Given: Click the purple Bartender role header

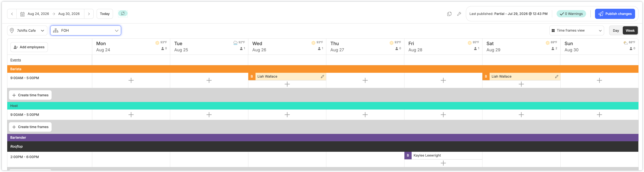Looking at the screenshot, I should pos(323,138).
